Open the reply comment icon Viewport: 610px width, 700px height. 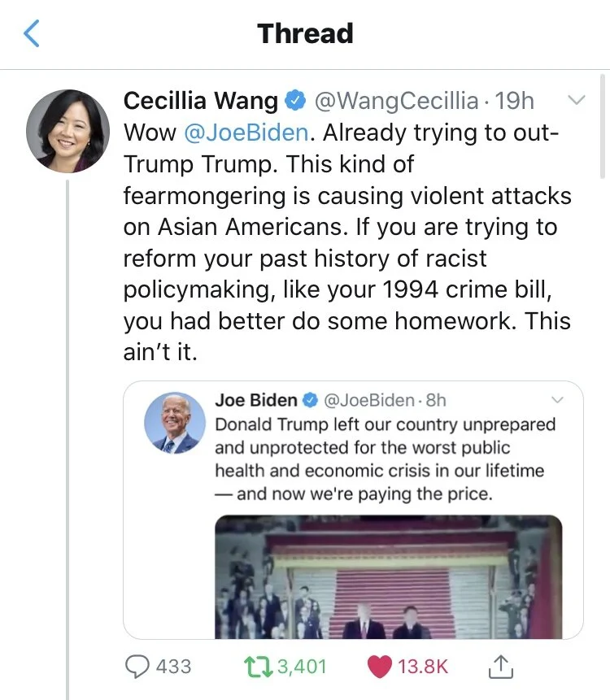pyautogui.click(x=137, y=667)
